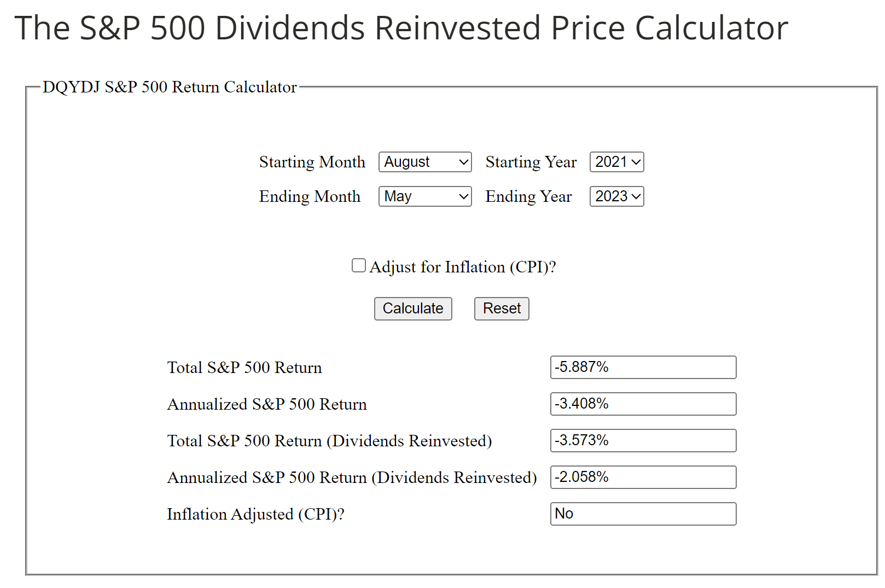Viewport: 885px width, 588px height.
Task: Click the Total S&P 500 Return label
Action: pyautogui.click(x=244, y=368)
